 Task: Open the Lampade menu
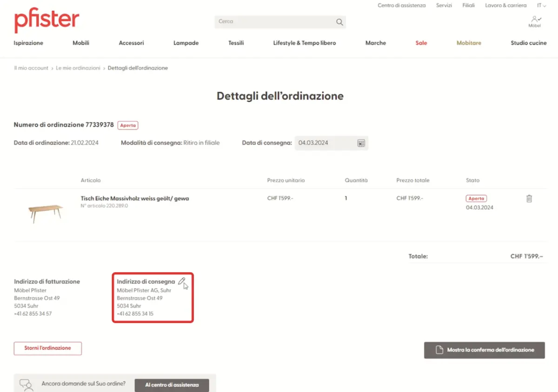[186, 43]
